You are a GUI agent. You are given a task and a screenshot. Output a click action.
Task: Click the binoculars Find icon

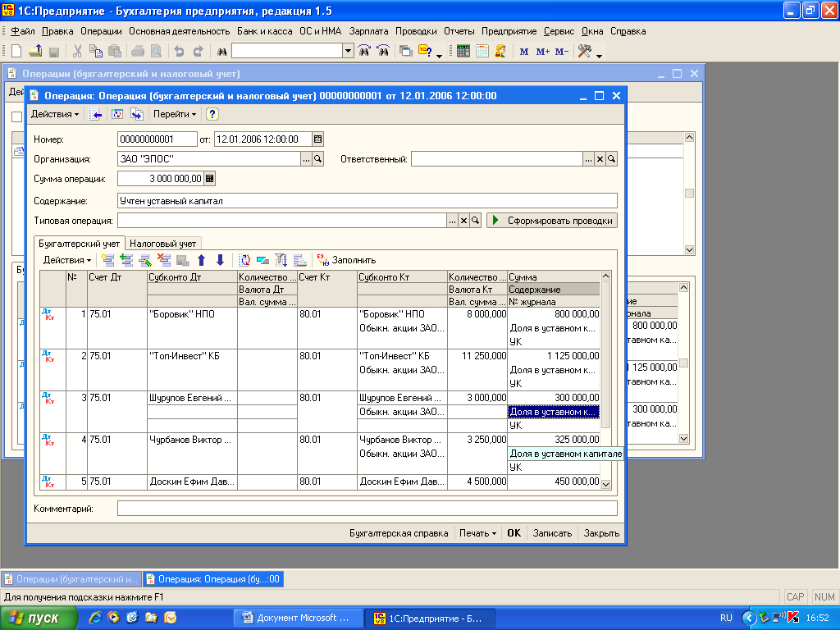(x=221, y=52)
